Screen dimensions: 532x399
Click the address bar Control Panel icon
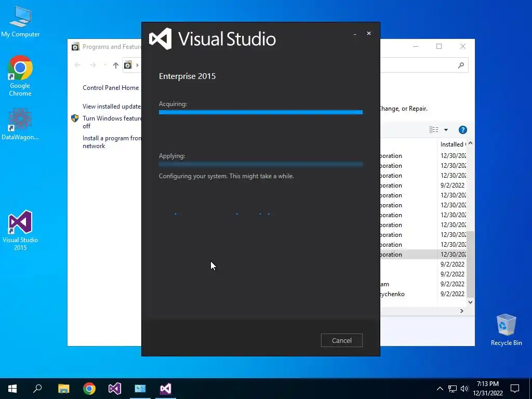tap(128, 65)
